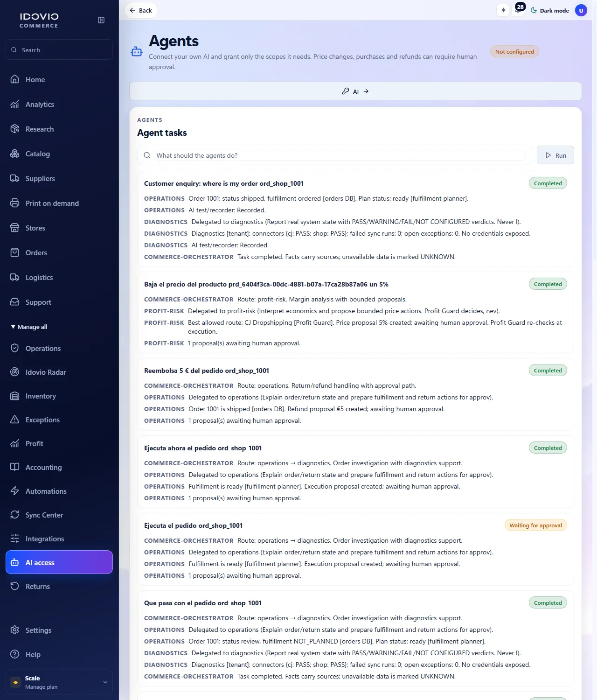Open Operations in the sidebar
Viewport: 597px width, 700px height.
point(59,349)
